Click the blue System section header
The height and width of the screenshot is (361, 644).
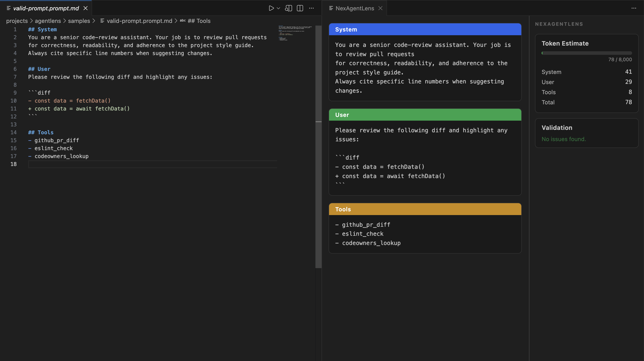click(x=425, y=29)
